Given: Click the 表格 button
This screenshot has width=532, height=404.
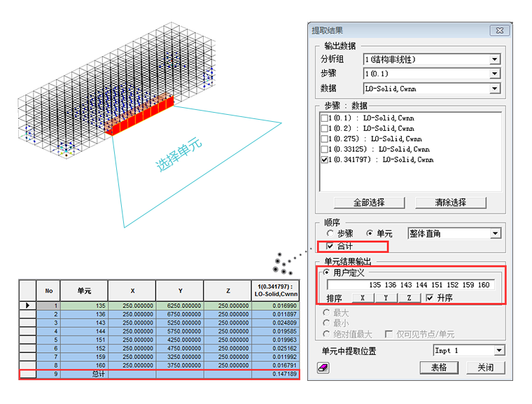Looking at the screenshot, I should (x=439, y=368).
